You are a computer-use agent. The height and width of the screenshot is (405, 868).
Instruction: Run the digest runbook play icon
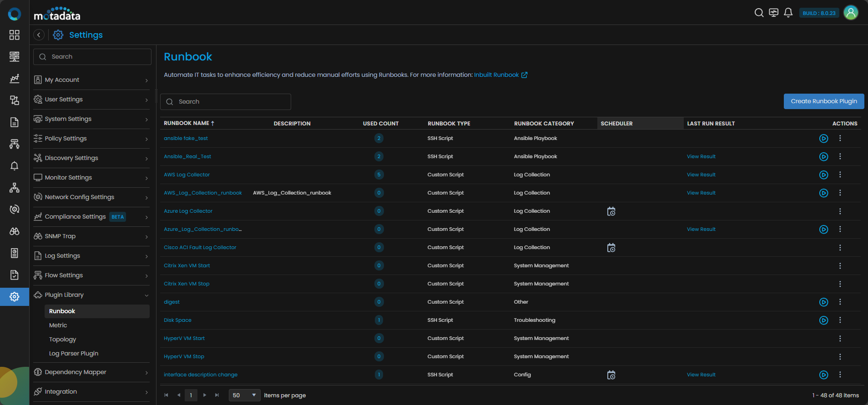coord(823,302)
